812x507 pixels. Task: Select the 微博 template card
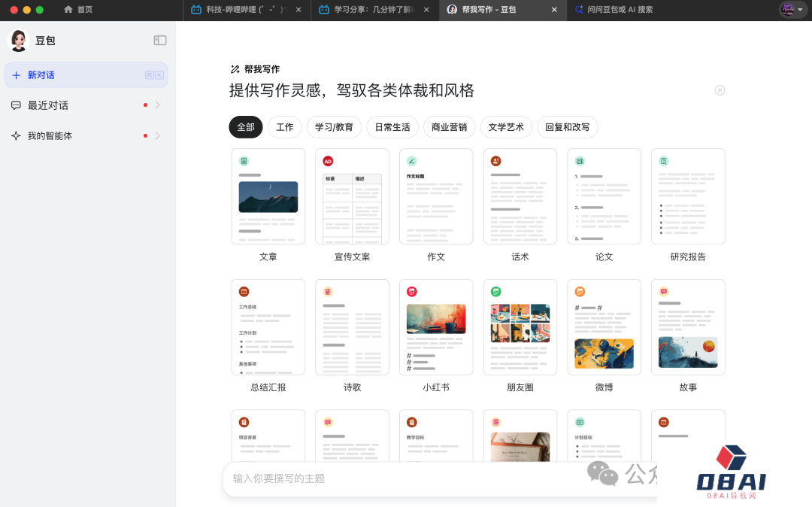[604, 327]
